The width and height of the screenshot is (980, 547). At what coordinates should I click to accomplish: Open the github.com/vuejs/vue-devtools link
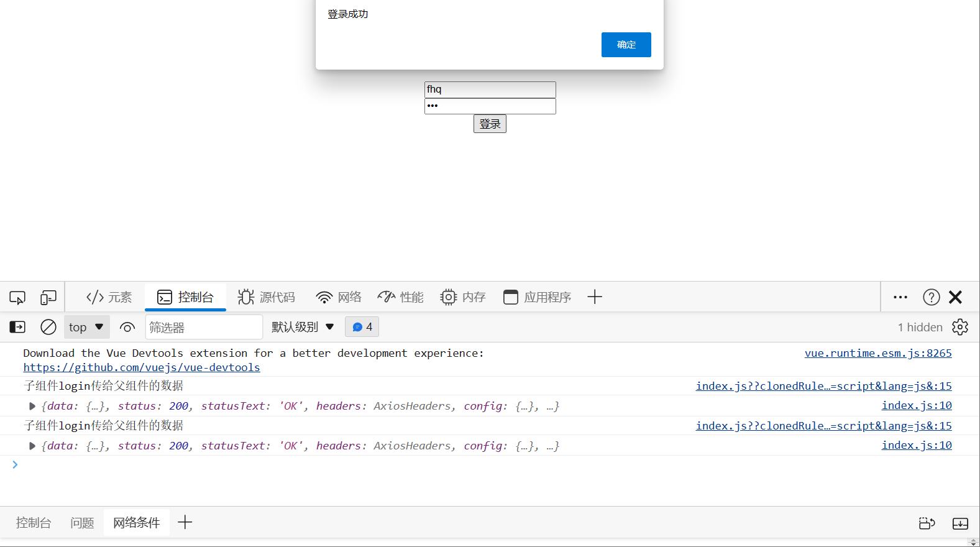coord(142,367)
